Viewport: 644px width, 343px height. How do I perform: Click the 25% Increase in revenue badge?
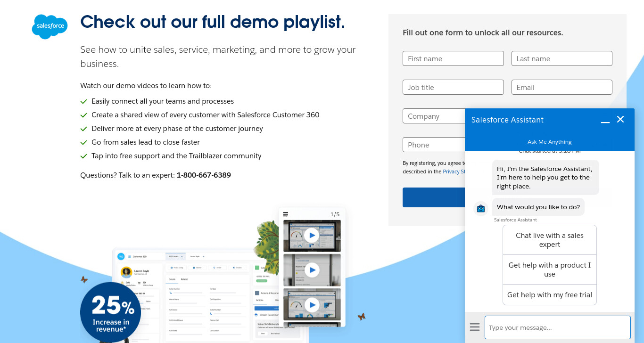point(110,312)
